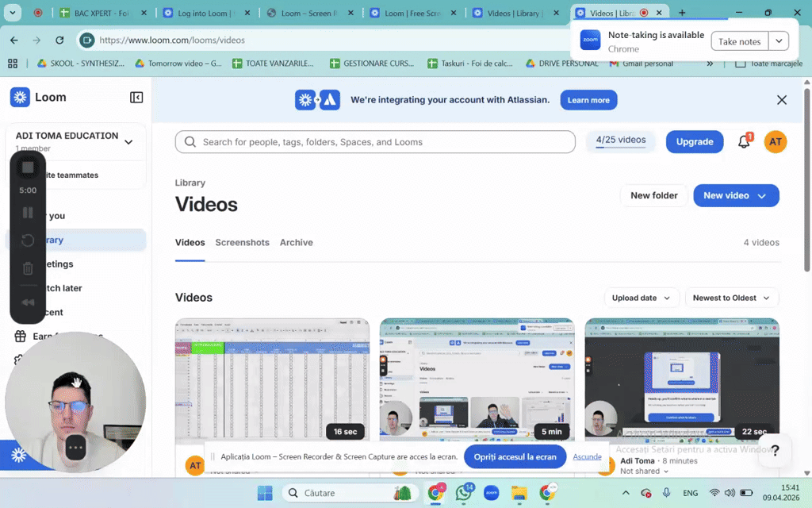Click Take notes in Zoom popup
812x508 pixels.
click(x=739, y=41)
